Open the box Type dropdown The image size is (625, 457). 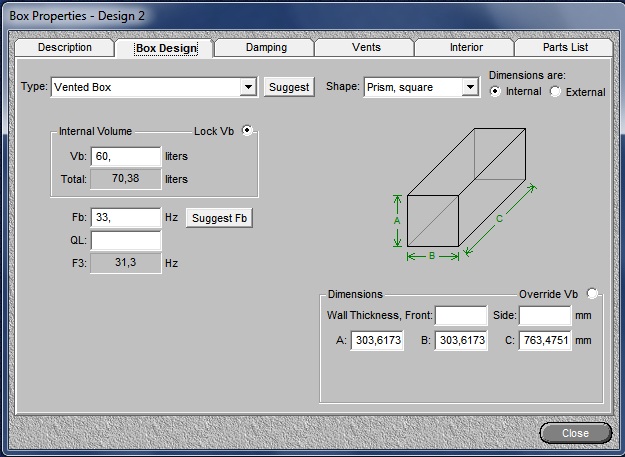click(x=249, y=87)
